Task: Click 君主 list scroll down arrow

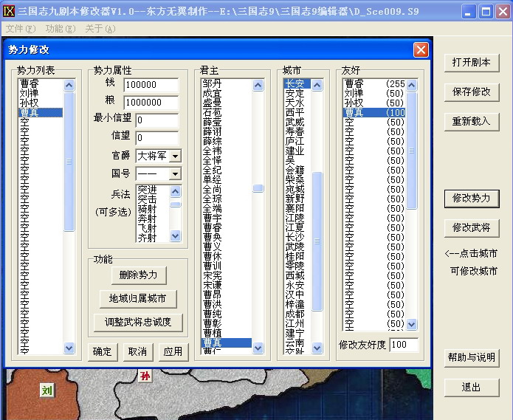Action: tap(258, 348)
